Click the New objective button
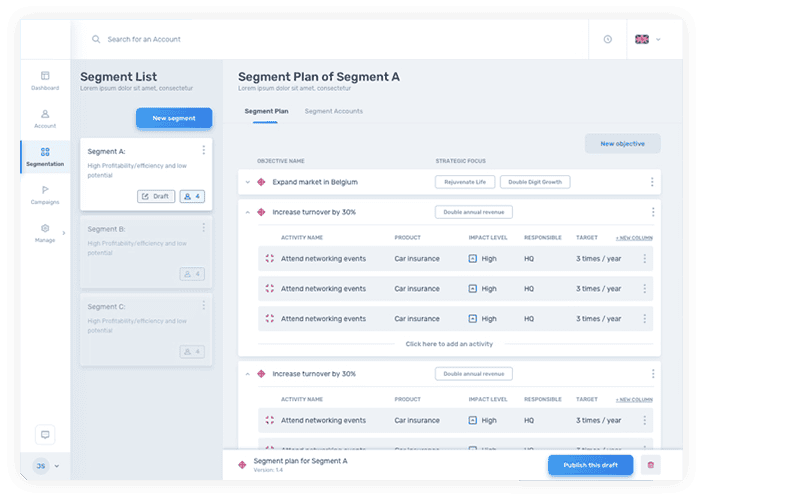 [622, 144]
